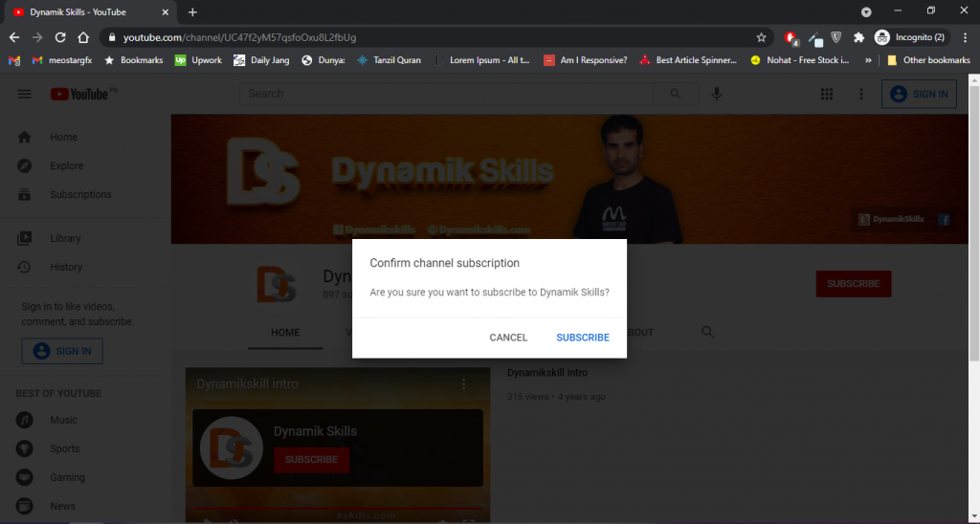Open the Dynamikskill intro video title link
This screenshot has width=980, height=524.
(x=546, y=373)
